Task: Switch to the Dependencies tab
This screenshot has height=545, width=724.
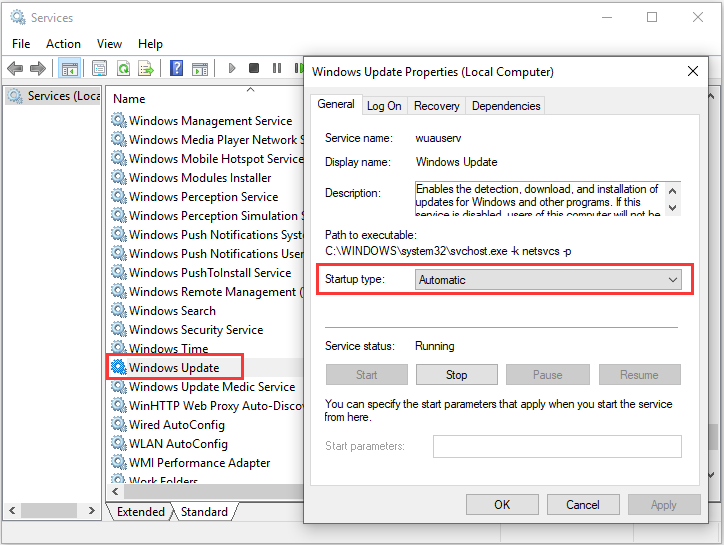Action: 506,106
